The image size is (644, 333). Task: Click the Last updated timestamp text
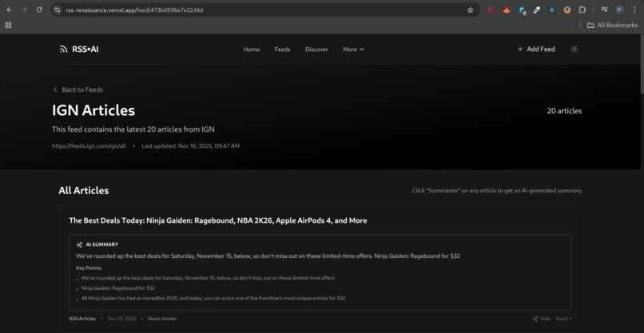tap(191, 146)
